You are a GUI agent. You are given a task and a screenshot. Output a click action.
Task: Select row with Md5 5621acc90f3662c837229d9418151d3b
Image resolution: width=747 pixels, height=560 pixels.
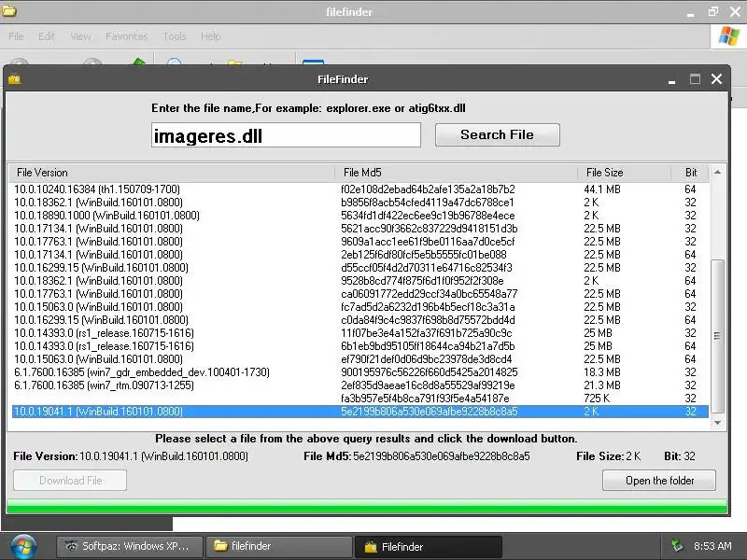(359, 229)
